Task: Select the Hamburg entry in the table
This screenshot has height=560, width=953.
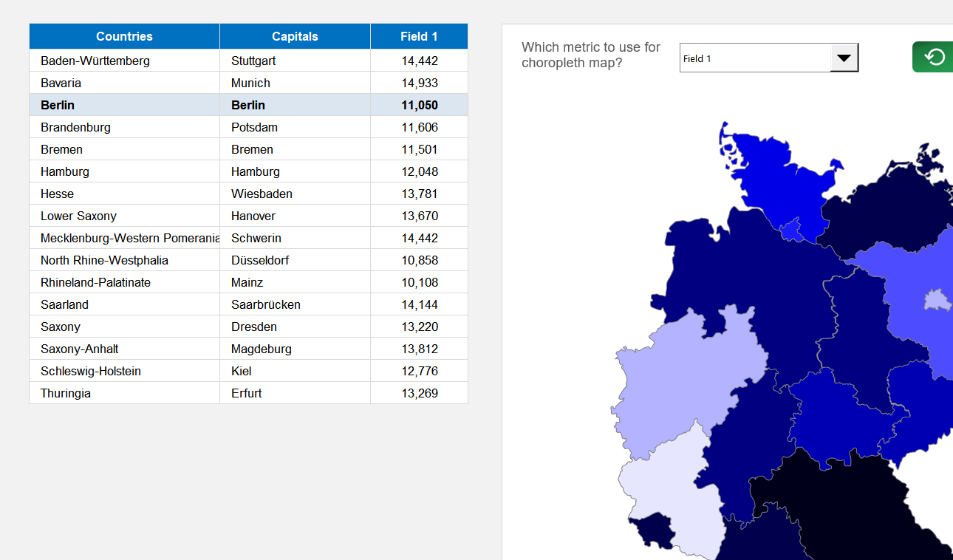Action: pos(124,171)
